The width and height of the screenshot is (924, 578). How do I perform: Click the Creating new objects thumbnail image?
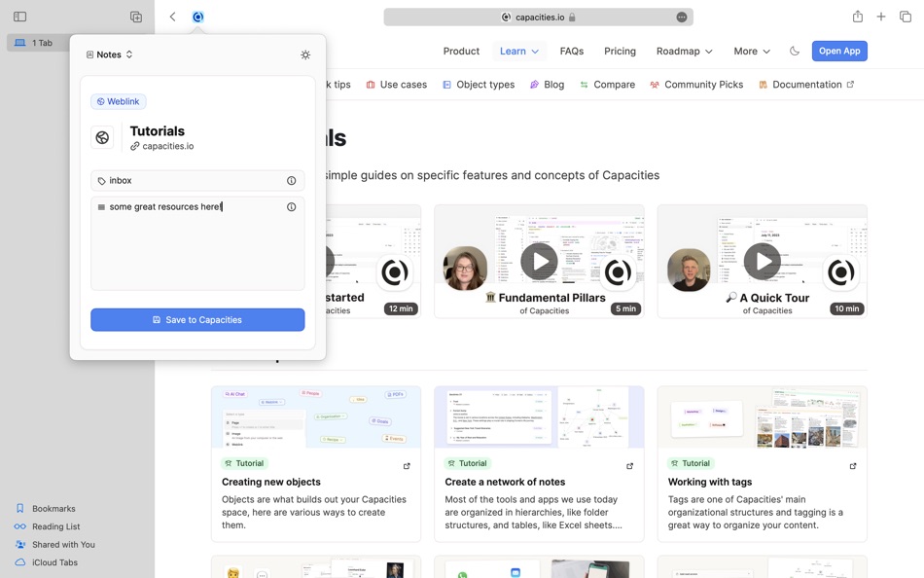[x=316, y=417]
